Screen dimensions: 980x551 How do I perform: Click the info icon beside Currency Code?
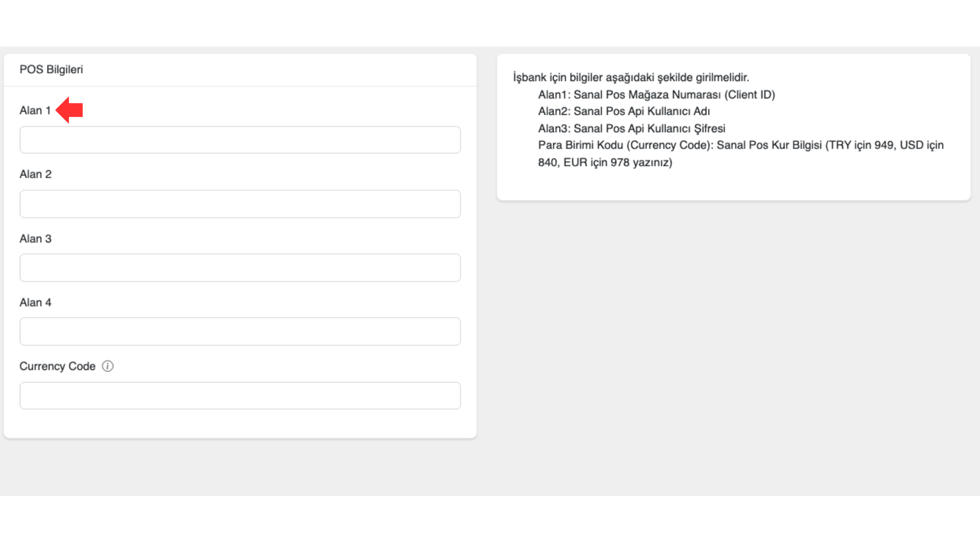point(108,366)
